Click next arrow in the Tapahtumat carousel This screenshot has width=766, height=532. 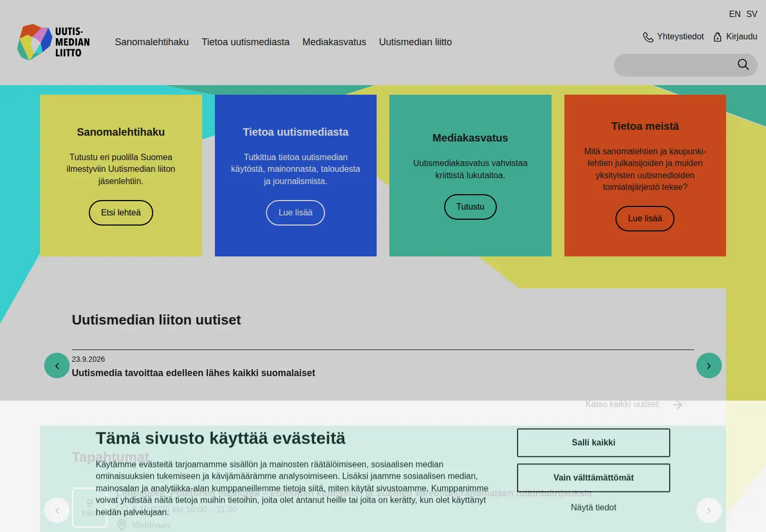pyautogui.click(x=709, y=510)
